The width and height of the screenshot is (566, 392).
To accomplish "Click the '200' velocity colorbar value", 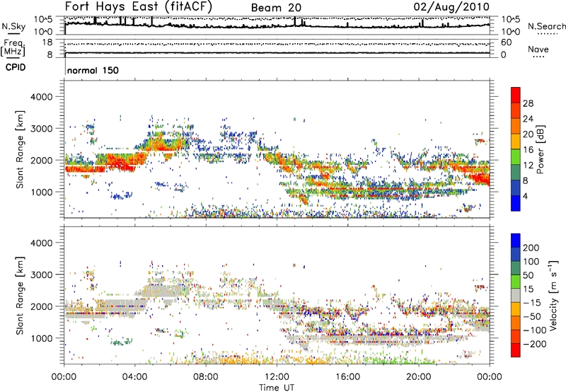I will [x=531, y=248].
